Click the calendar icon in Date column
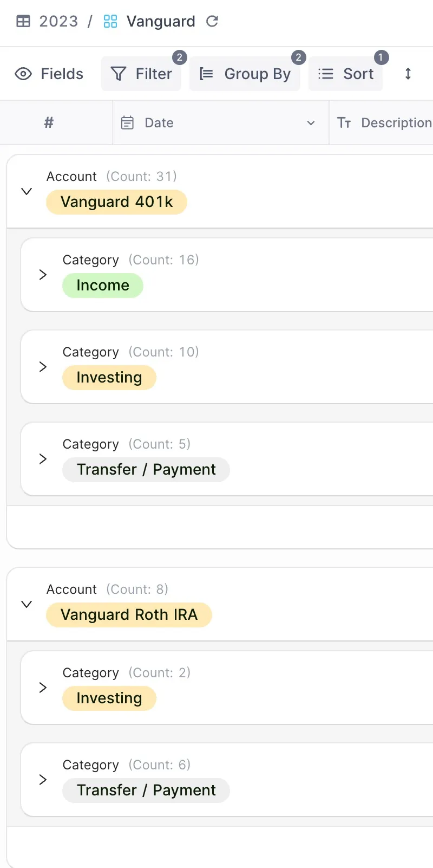 coord(127,123)
